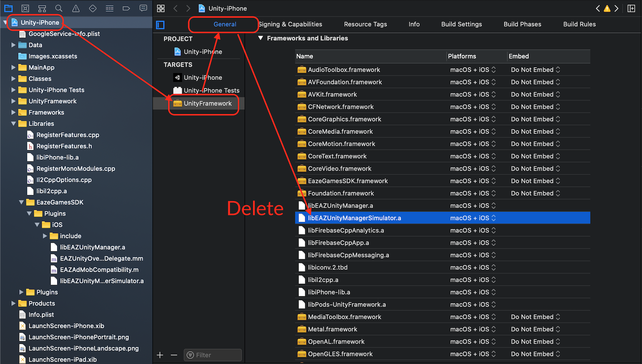Change Platforms for CoreMotion.framework

tap(473, 144)
